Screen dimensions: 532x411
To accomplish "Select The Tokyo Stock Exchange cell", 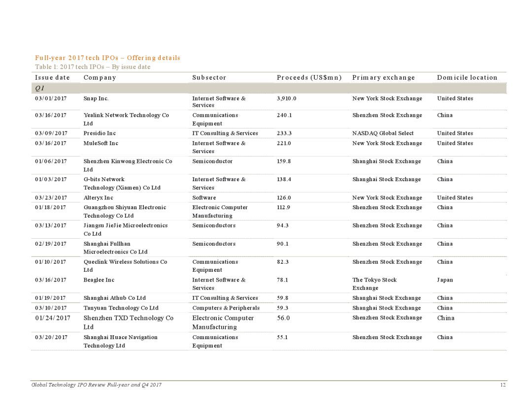I will [x=374, y=284].
